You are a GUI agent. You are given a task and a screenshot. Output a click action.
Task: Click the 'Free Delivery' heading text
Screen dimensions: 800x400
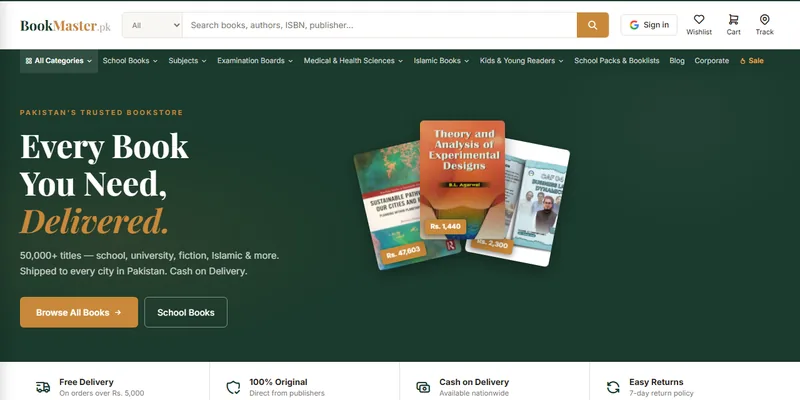pyautogui.click(x=86, y=382)
